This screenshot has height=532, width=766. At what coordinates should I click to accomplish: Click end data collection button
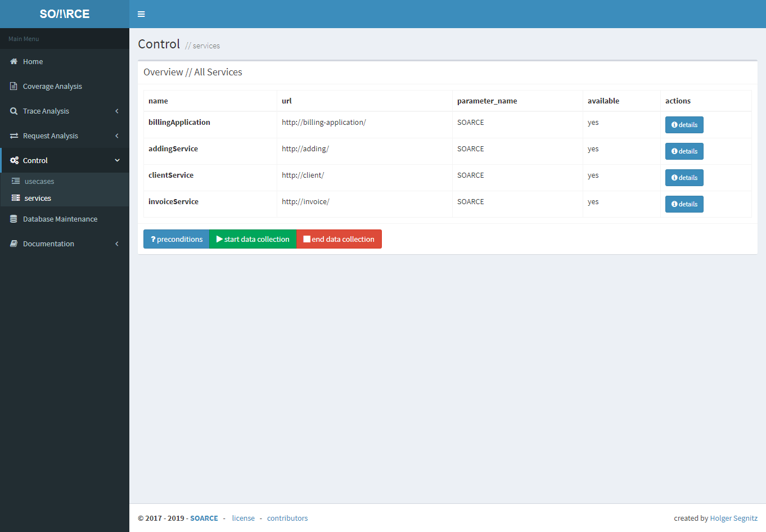pyautogui.click(x=339, y=239)
